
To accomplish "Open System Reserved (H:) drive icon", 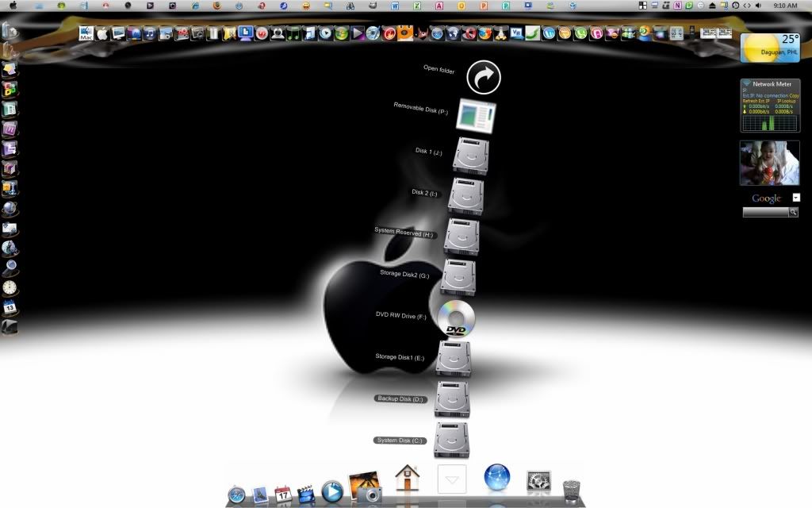I will click(462, 237).
